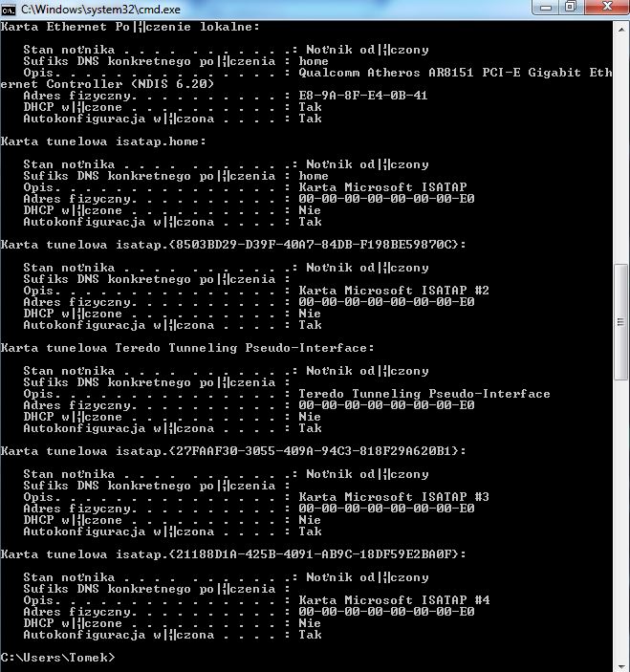
Task: Click the restore down window button
Action: (571, 8)
